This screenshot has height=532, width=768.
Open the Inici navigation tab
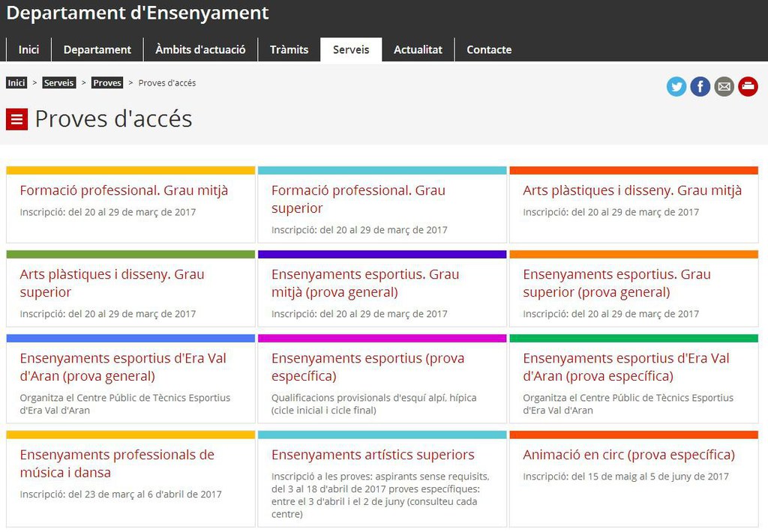pyautogui.click(x=28, y=49)
